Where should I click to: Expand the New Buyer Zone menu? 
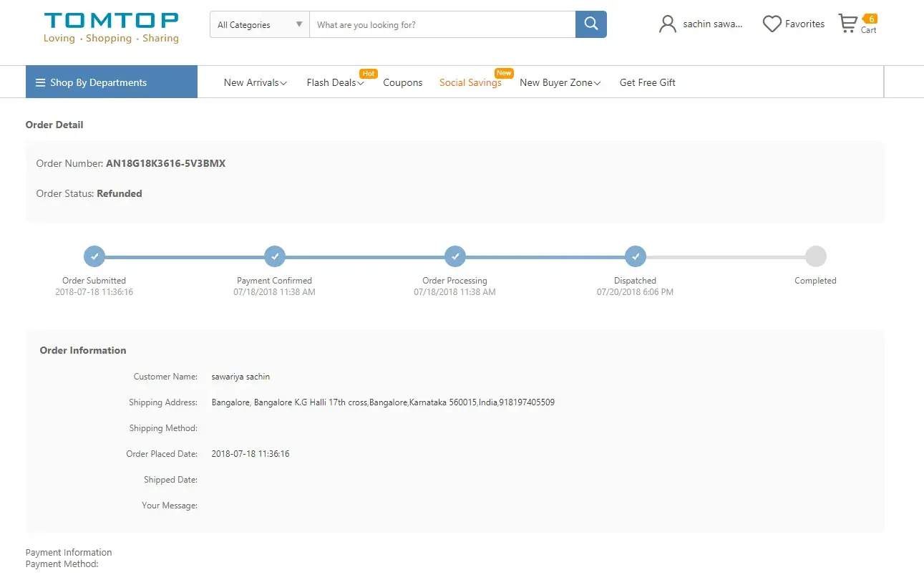coord(560,82)
